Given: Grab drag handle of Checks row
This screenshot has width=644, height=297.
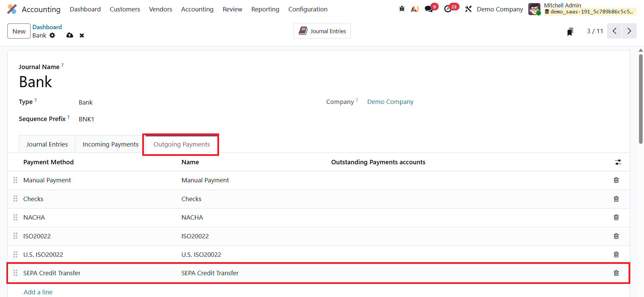Looking at the screenshot, I should (15, 199).
